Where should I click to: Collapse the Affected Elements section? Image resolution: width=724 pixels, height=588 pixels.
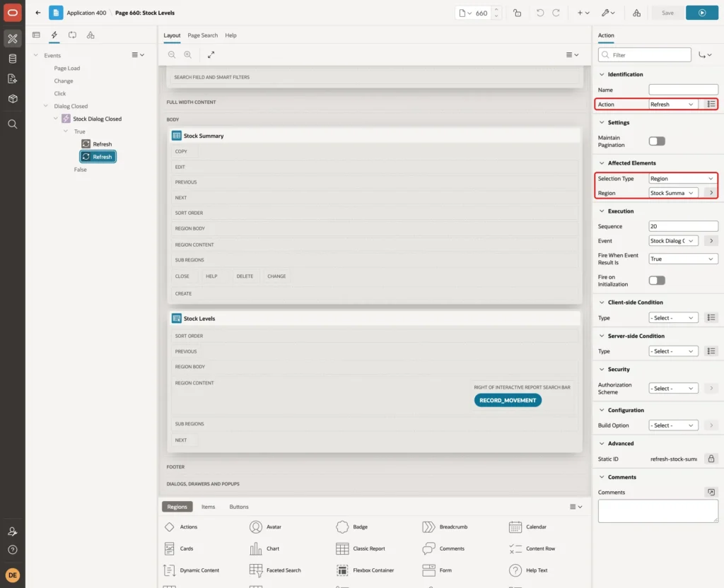(601, 163)
